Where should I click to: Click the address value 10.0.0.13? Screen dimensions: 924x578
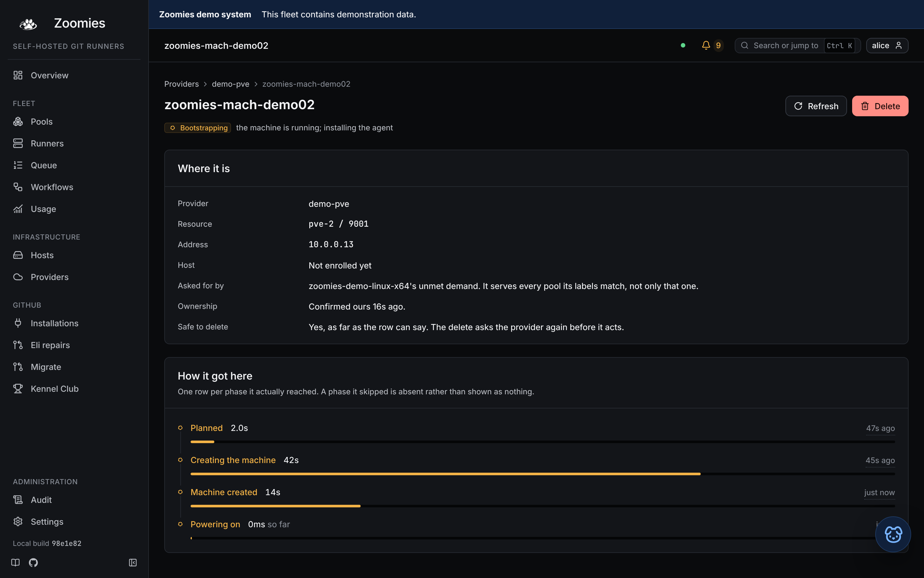(331, 245)
